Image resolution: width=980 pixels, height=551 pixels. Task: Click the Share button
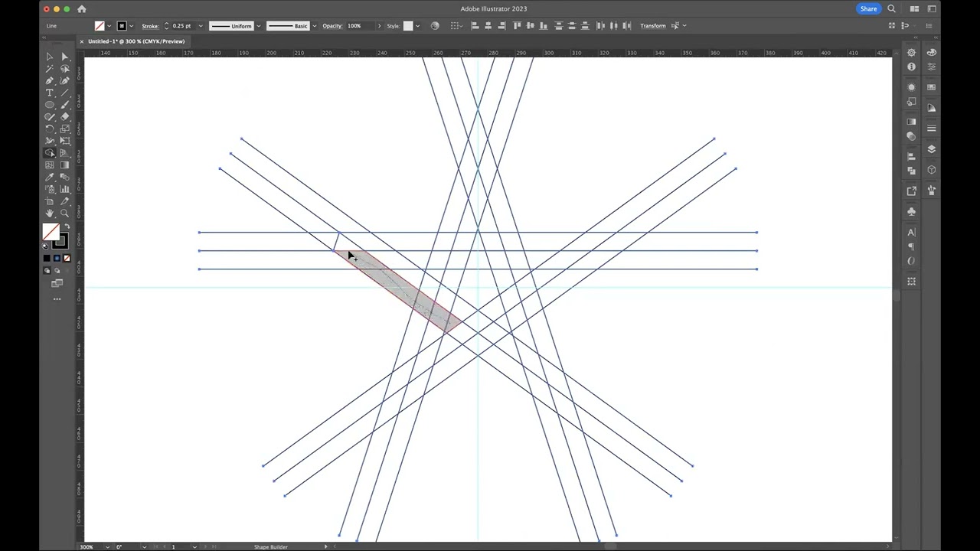tap(868, 9)
